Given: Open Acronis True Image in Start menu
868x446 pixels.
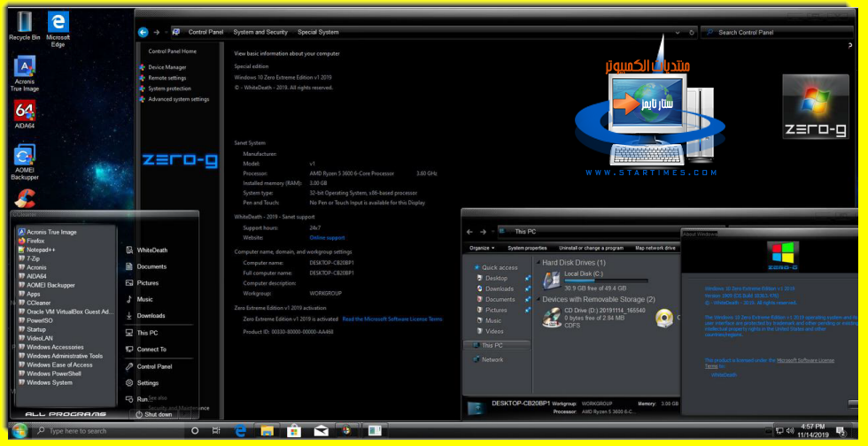Looking at the screenshot, I should (51, 232).
